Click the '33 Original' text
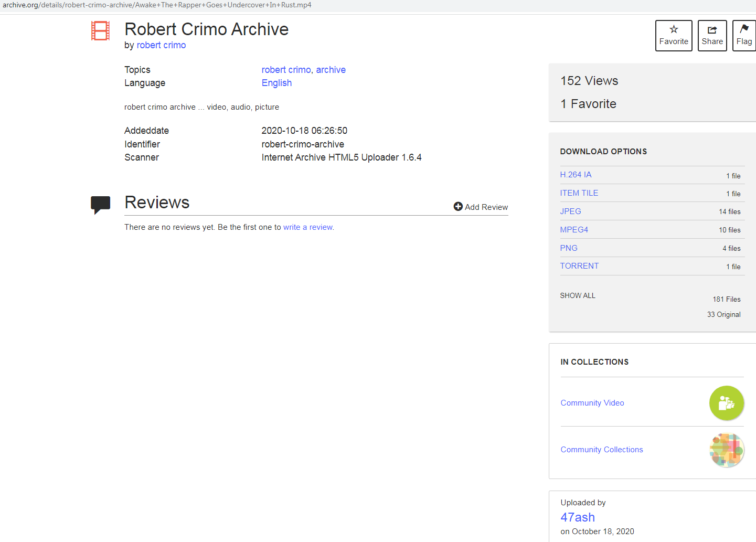756x542 pixels. (724, 315)
